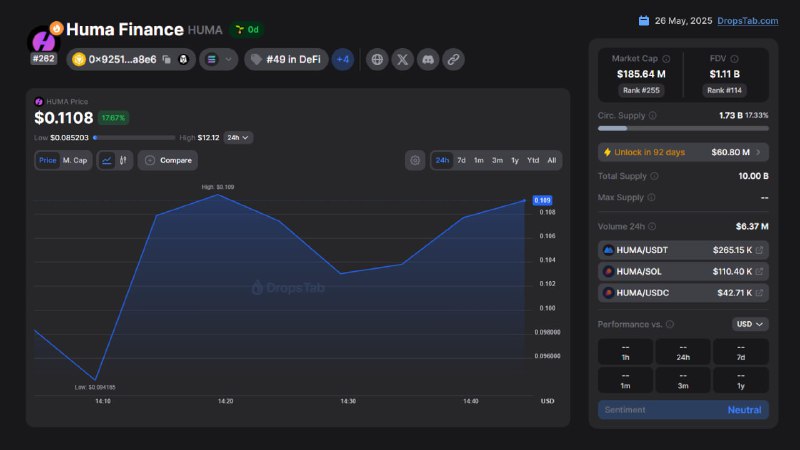Click the #49 in DeFi badge
Screen dimensions: 800x450
(x=286, y=60)
